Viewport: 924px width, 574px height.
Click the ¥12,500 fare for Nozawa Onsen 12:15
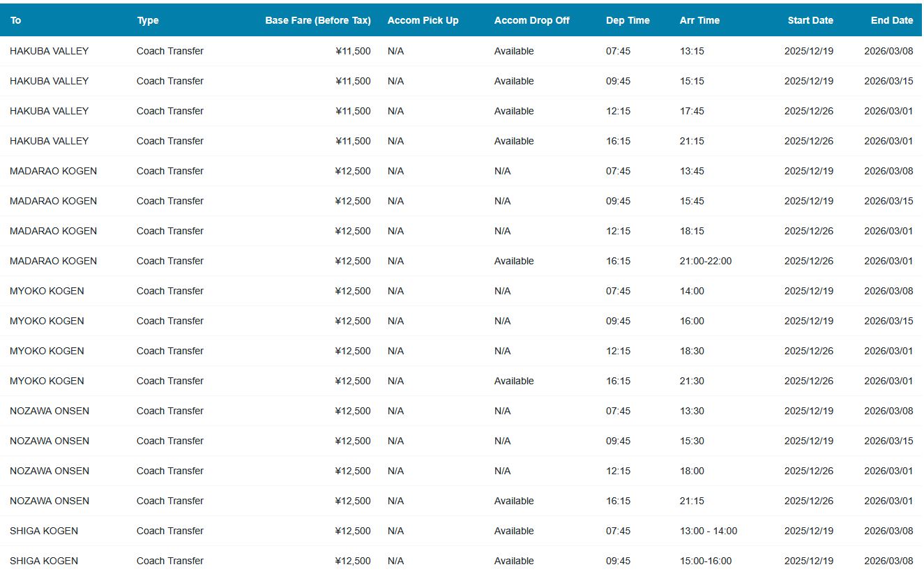tap(353, 471)
